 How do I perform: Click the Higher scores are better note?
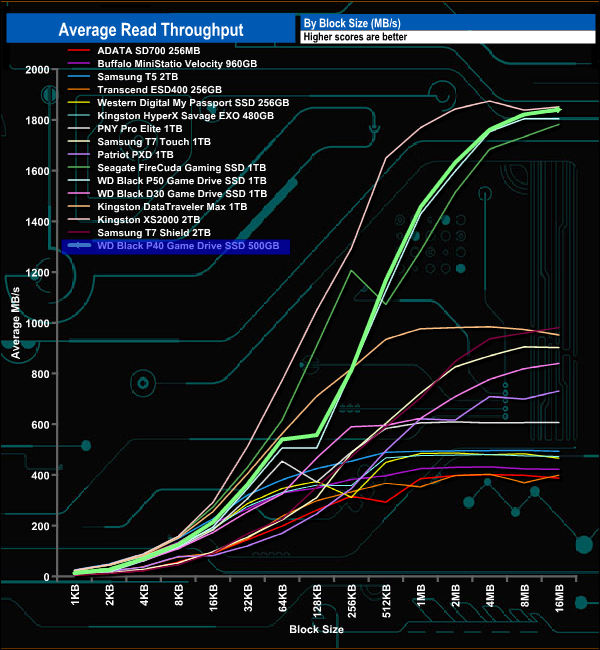pyautogui.click(x=355, y=37)
